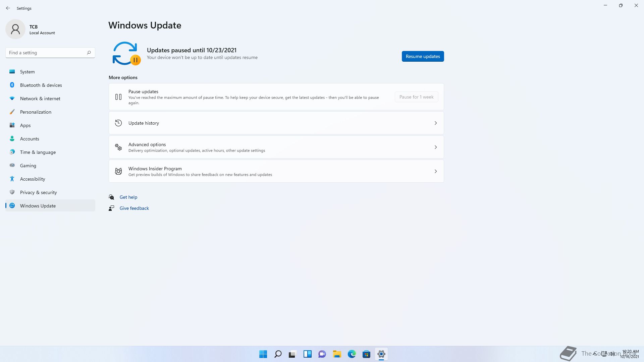Screen dimensions: 644x362
Task: Select Apps in the sidebar
Action: 50,125
